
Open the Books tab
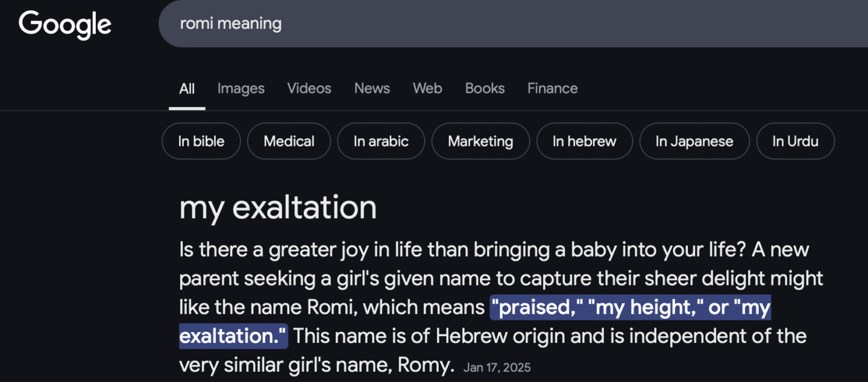coord(485,89)
